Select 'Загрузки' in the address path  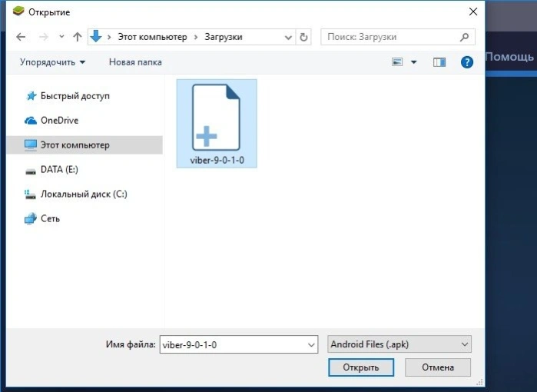(224, 37)
